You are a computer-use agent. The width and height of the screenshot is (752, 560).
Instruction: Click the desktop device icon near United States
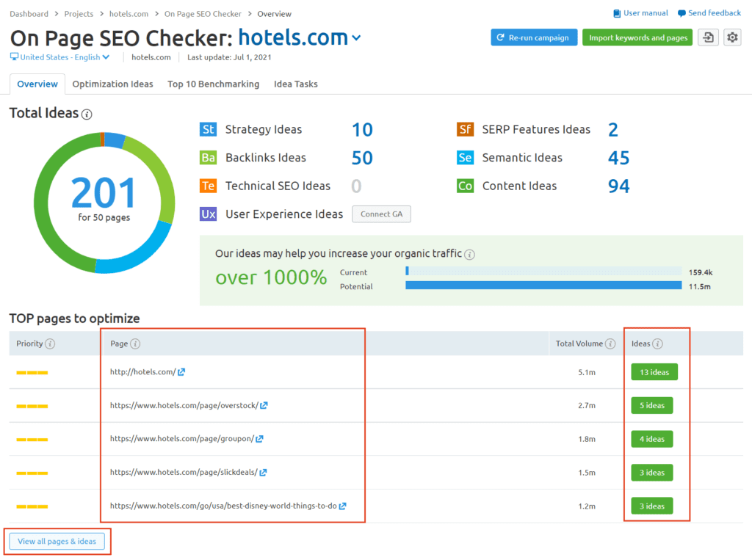coord(15,57)
